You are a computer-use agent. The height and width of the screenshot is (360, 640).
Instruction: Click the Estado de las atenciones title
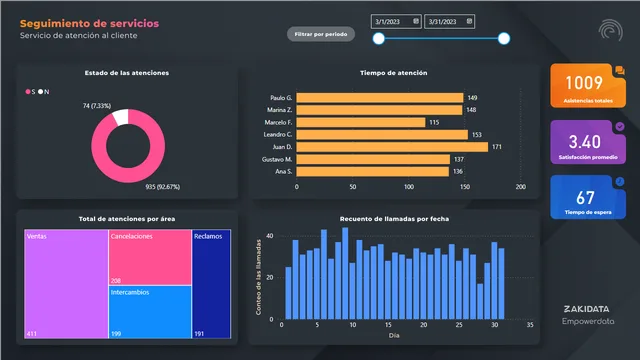(127, 73)
